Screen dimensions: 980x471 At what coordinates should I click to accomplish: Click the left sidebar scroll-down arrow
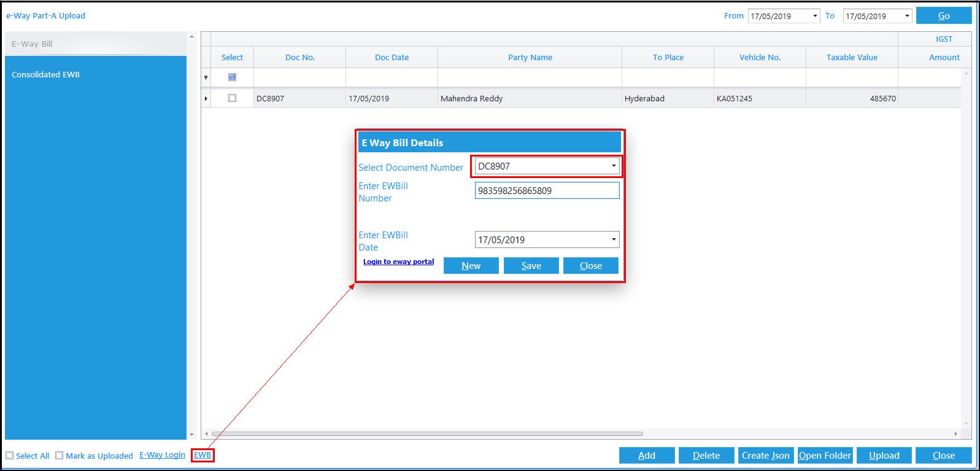click(x=191, y=434)
